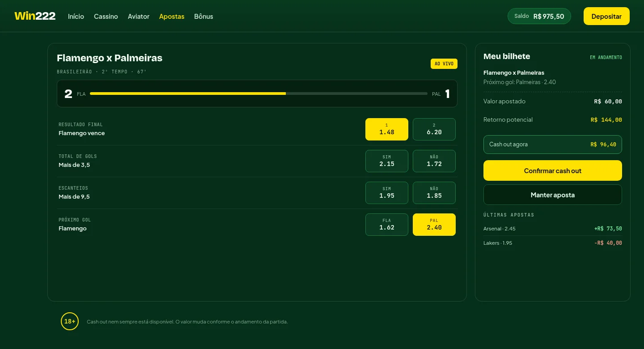Select Resultado Final odd 6.20
The image size is (644, 349).
click(x=434, y=129)
